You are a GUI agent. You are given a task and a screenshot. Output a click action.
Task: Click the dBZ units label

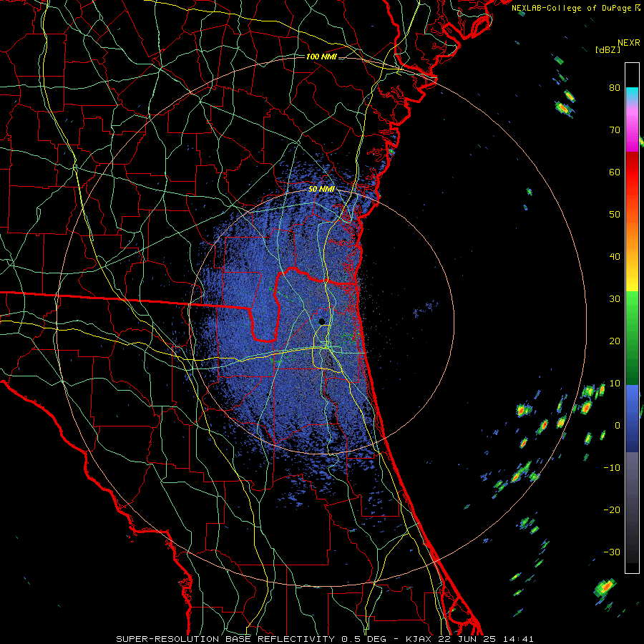tap(608, 49)
